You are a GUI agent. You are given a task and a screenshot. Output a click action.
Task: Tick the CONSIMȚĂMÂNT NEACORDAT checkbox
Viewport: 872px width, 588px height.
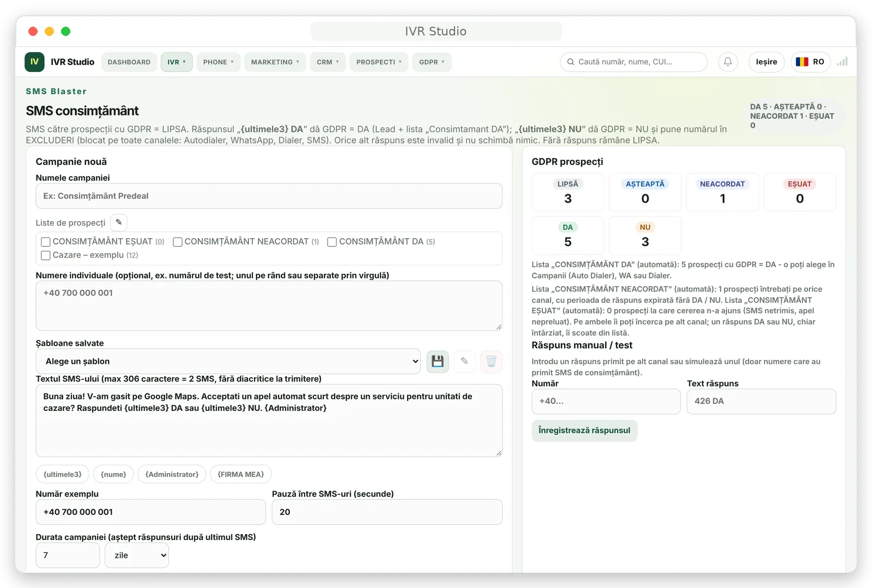pos(178,242)
